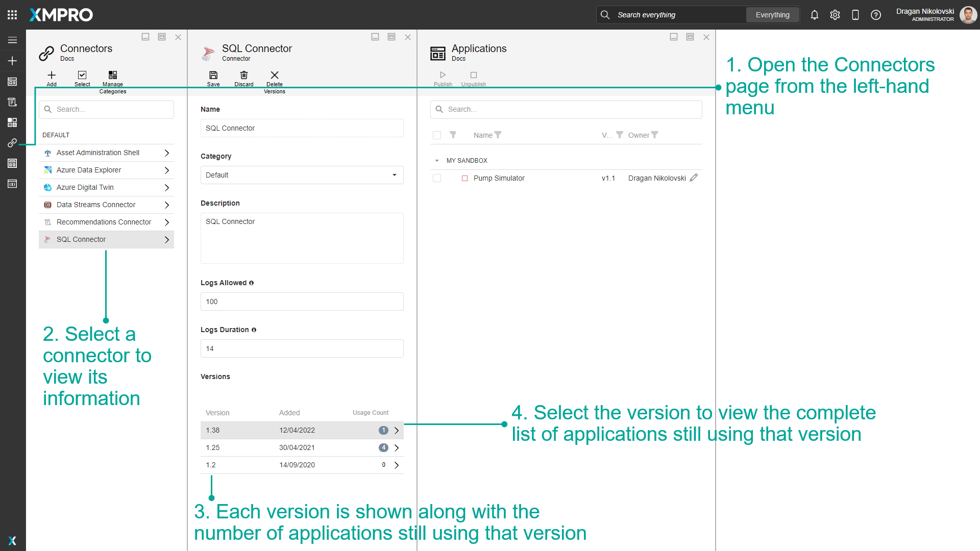Click the Logs Allowed input field

(302, 302)
